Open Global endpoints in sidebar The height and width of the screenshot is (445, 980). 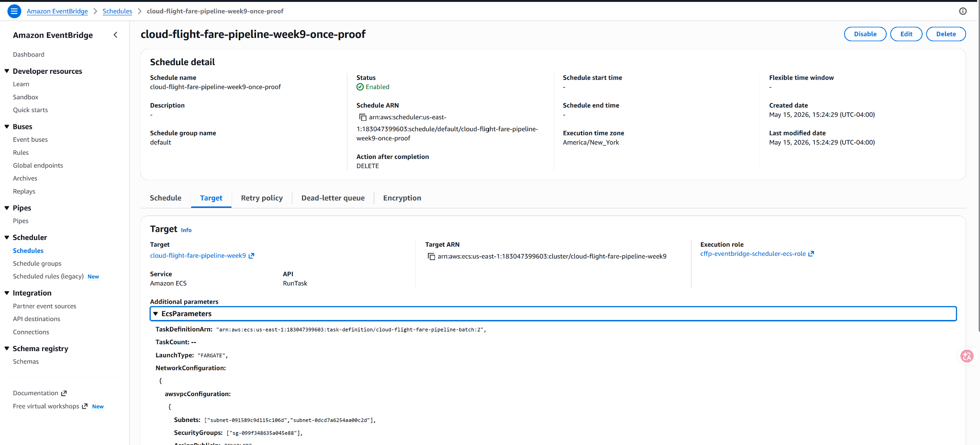(x=38, y=166)
